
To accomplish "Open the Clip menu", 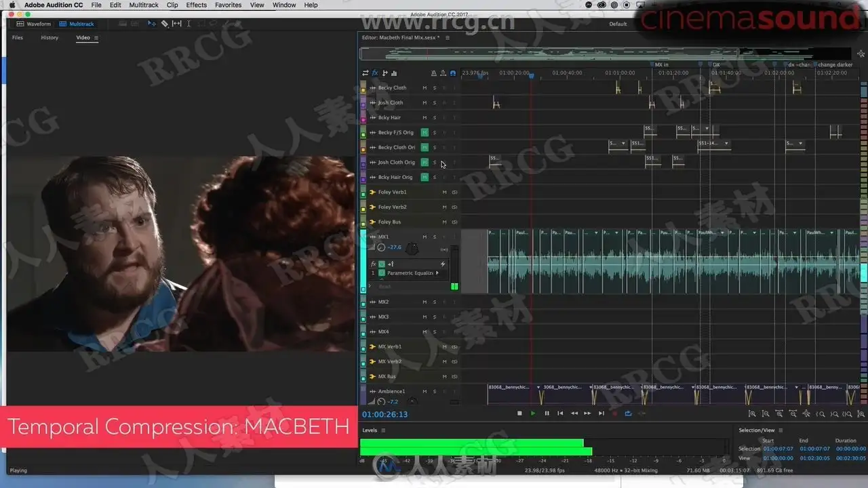I will (172, 5).
